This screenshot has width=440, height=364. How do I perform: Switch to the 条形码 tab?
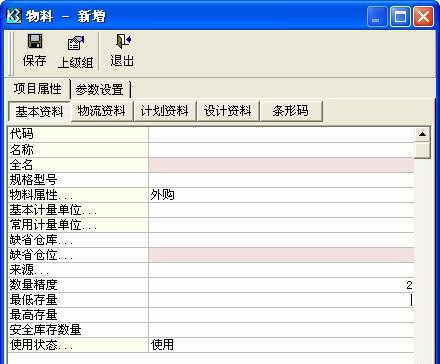pyautogui.click(x=291, y=111)
